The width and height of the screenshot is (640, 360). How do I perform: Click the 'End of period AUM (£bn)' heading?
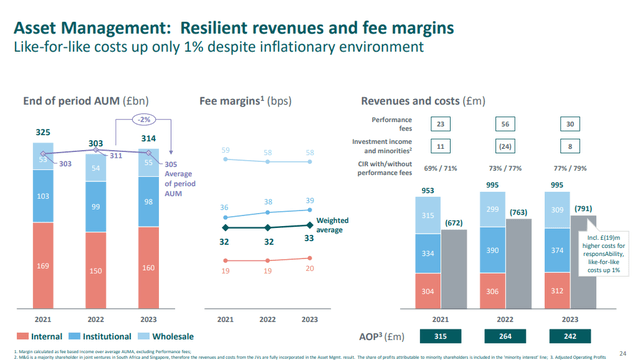click(86, 101)
